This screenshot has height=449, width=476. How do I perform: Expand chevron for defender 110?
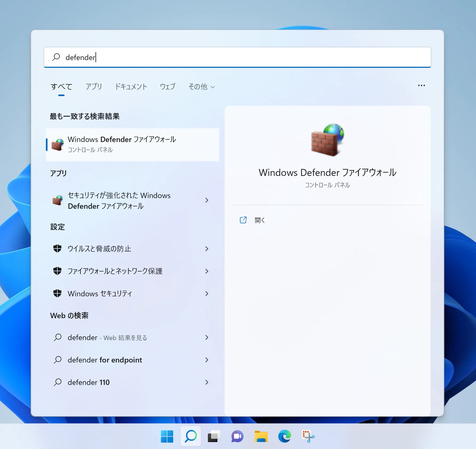coord(207,382)
